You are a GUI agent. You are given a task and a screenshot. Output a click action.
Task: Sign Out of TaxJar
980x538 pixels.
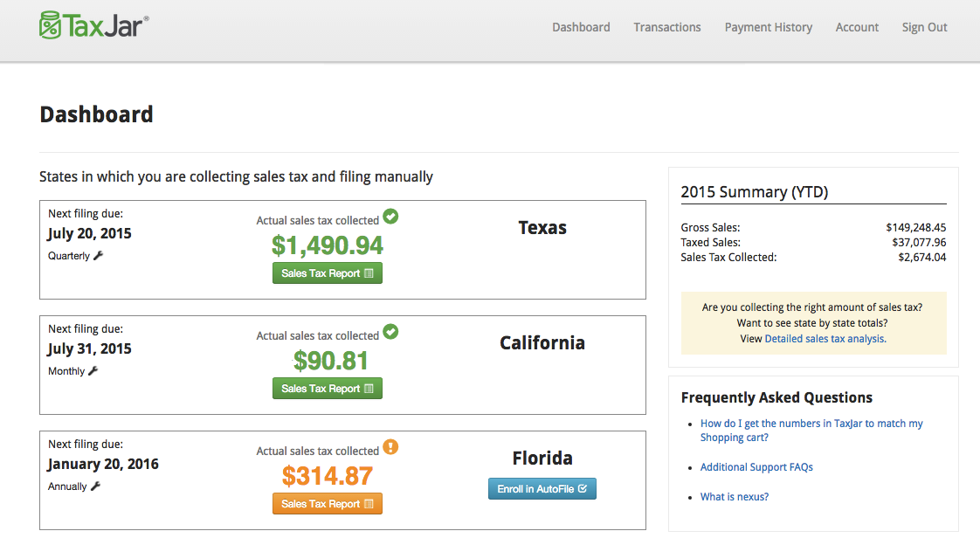pos(924,27)
